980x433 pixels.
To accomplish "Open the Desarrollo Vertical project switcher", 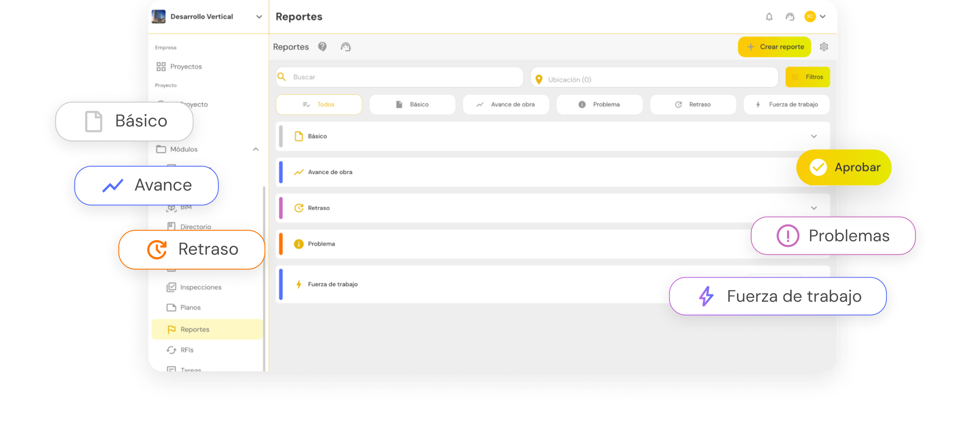I will [x=207, y=17].
